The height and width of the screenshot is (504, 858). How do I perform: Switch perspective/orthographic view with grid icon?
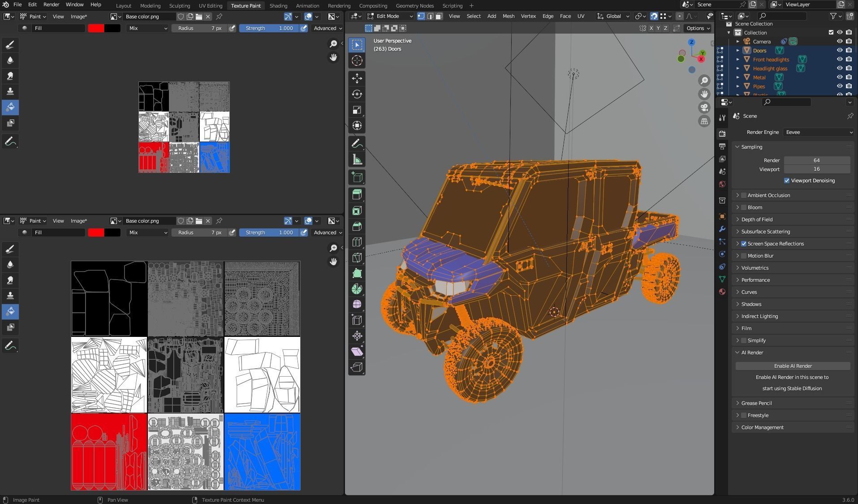pos(704,121)
